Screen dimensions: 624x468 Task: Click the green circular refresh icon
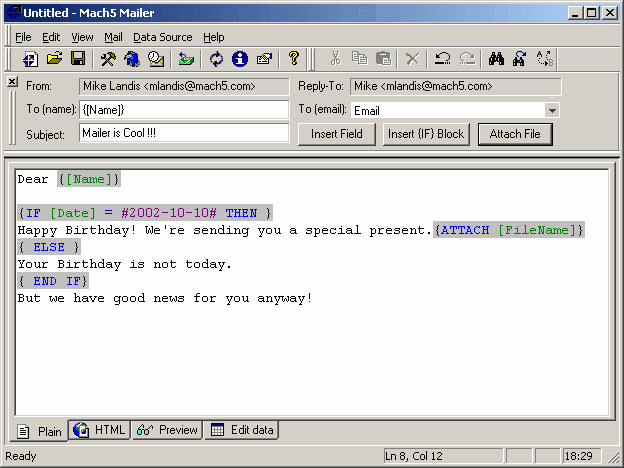point(216,59)
